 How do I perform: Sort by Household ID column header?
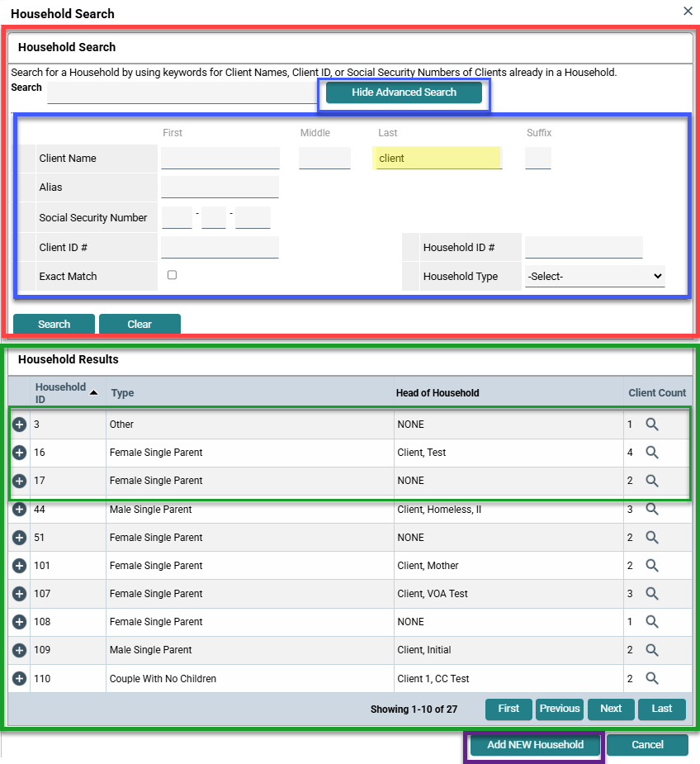pos(61,393)
